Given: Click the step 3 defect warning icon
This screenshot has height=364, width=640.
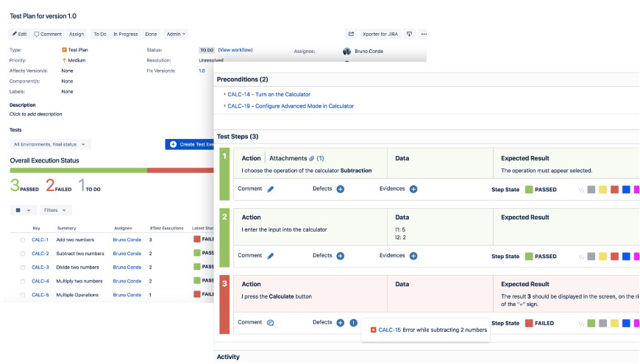Looking at the screenshot, I should click(x=353, y=323).
